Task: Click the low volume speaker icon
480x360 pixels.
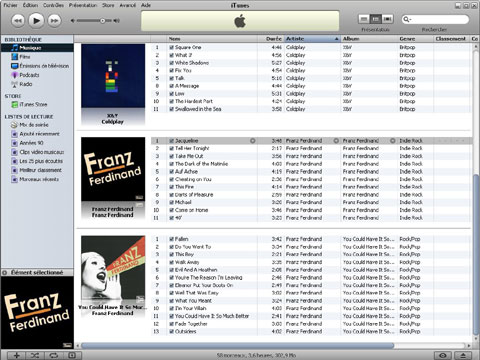Action: 73,21
